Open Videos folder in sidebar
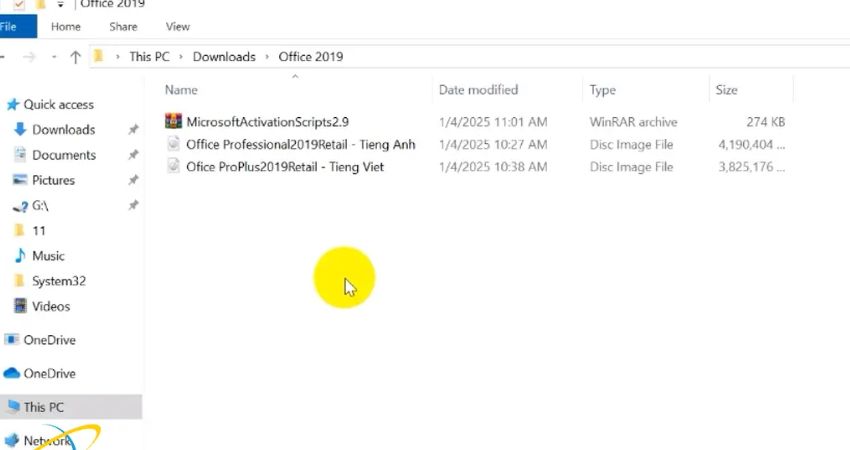Viewport: 850px width, 450px height. (50, 307)
